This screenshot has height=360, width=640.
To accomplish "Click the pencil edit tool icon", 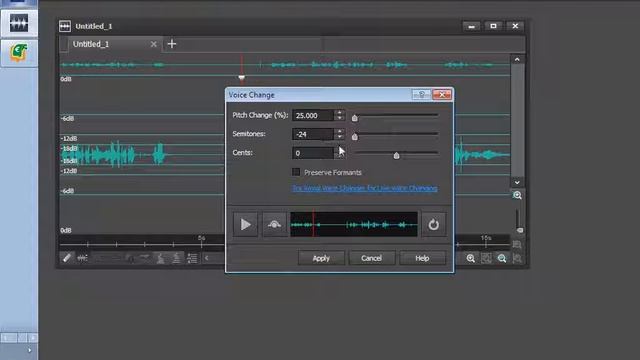I will tap(67, 258).
